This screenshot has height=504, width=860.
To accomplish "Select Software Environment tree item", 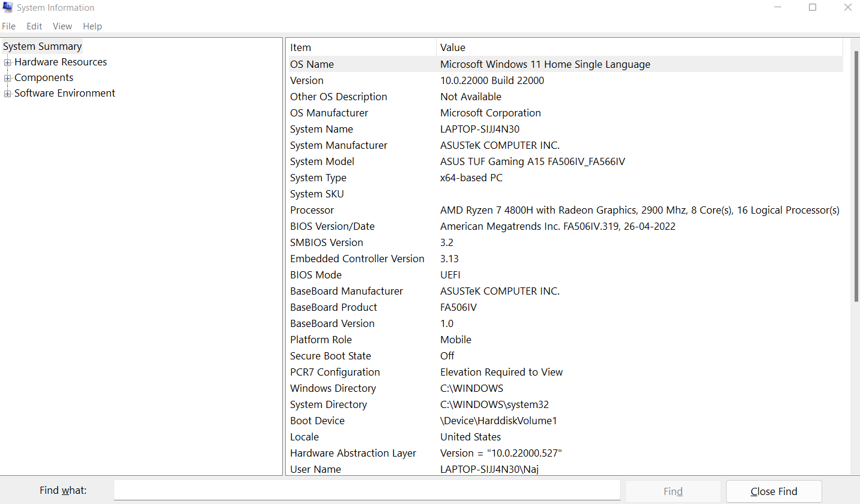I will click(x=65, y=93).
